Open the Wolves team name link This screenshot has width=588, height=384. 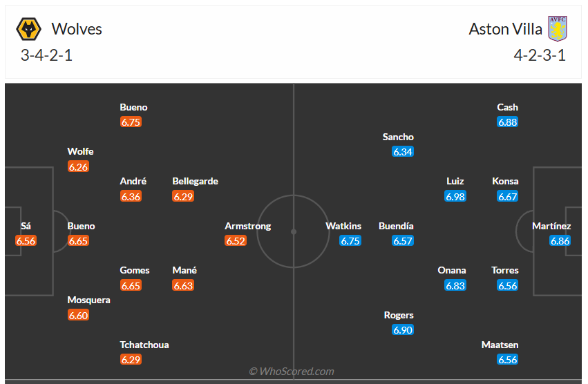(x=77, y=29)
